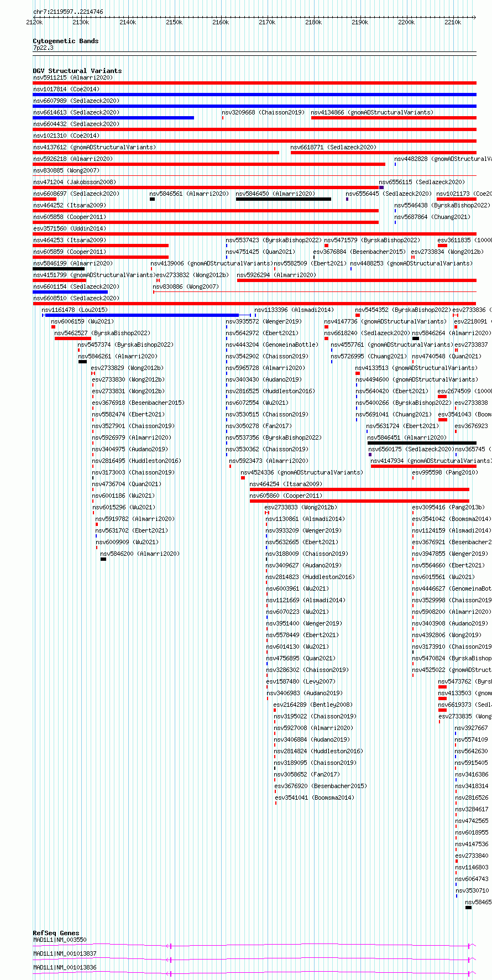Click the blue bar under nsv1161478 (Lou2015)
The height and width of the screenshot is (980, 492).
pos(142,315)
